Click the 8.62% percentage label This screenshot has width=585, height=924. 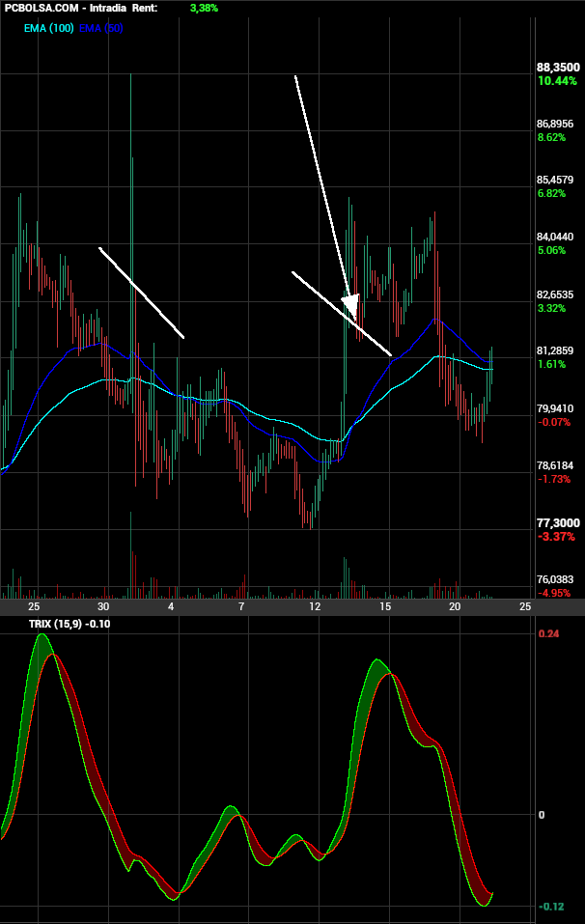pyautogui.click(x=551, y=137)
